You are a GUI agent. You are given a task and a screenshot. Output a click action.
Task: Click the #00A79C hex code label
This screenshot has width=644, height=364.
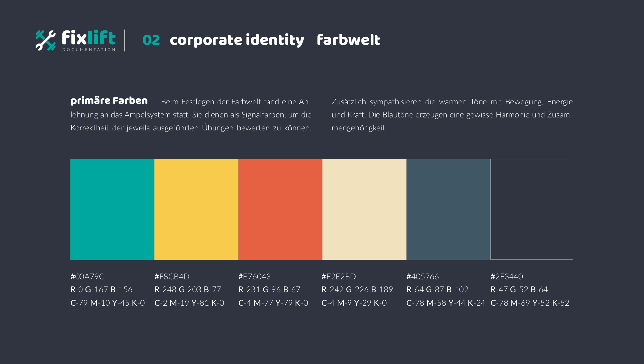(x=87, y=276)
